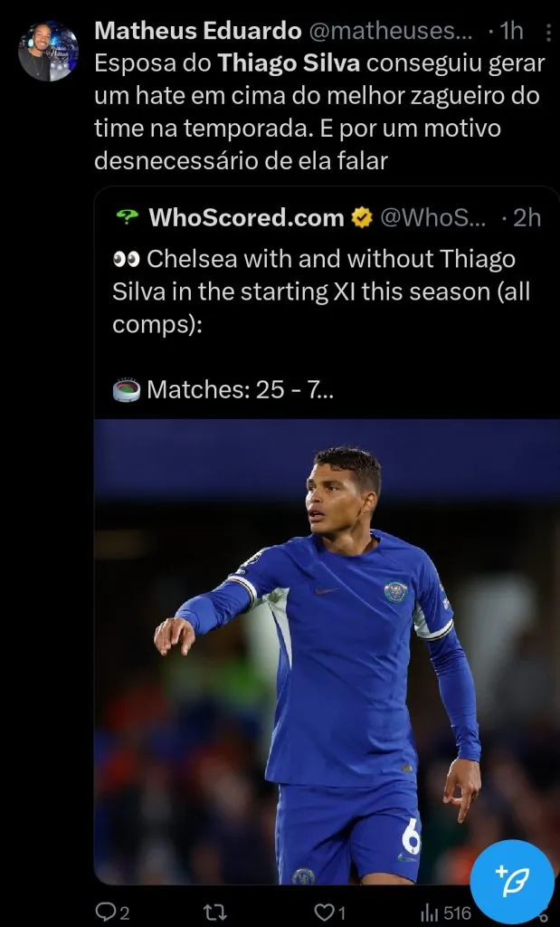
Task: Click the gold verified badge beside WhoScored.com
Action: (x=362, y=218)
